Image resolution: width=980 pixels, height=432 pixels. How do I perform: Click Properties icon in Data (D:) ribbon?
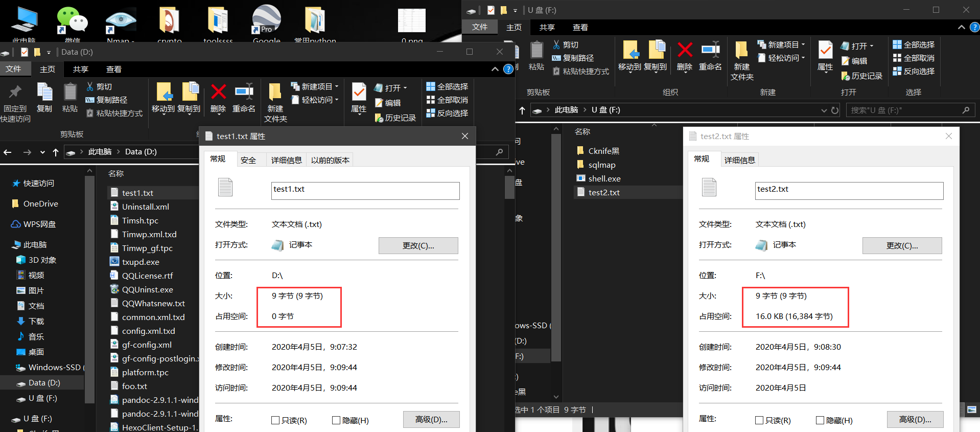[359, 92]
